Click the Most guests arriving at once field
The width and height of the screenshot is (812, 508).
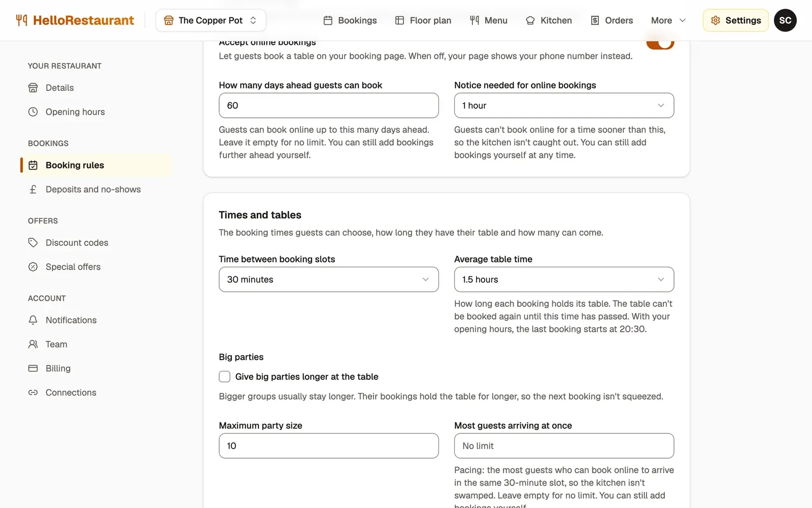(564, 446)
